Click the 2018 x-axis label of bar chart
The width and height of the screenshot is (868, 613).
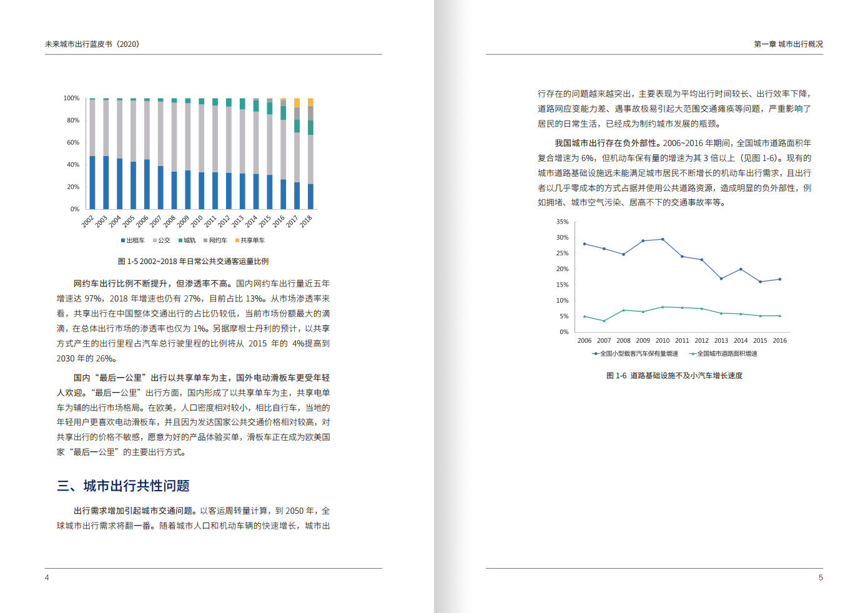[305, 221]
